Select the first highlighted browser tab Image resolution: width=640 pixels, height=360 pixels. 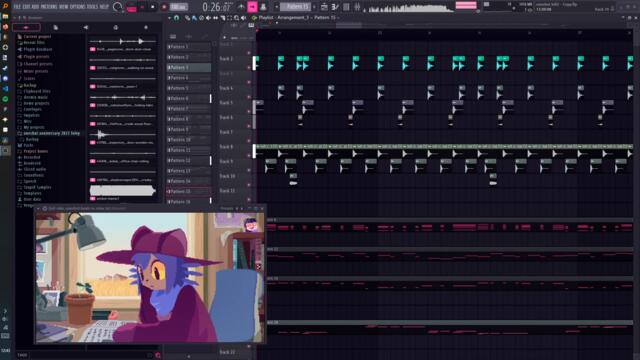26,27
